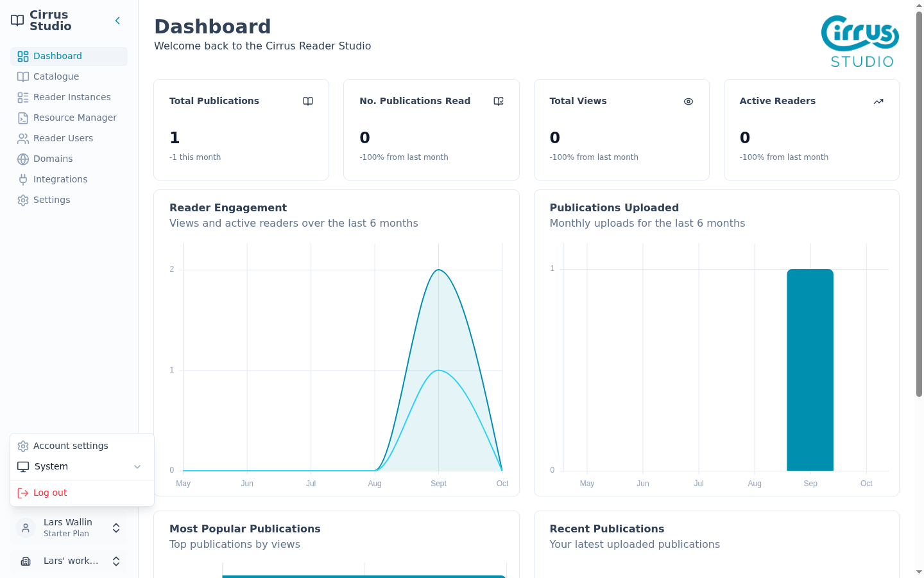Screen dimensions: 924x578
Task: Expand the System theme dropdown
Action: [82, 467]
